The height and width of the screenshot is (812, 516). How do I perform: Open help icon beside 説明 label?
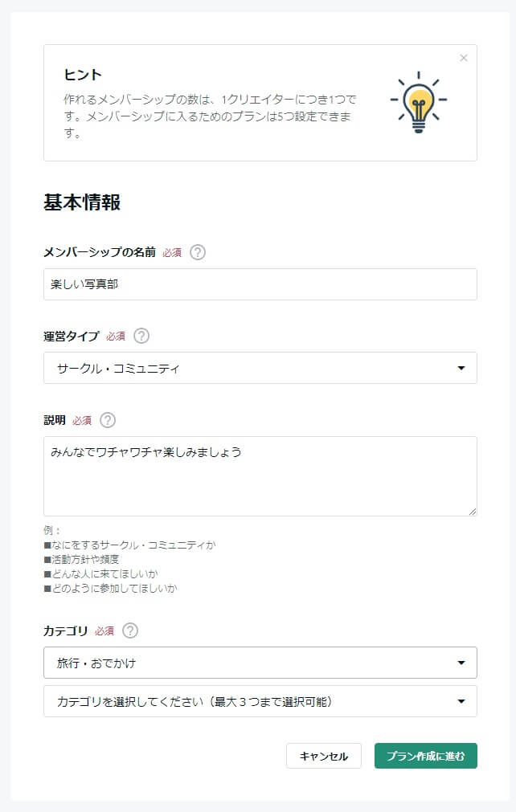click(108, 420)
